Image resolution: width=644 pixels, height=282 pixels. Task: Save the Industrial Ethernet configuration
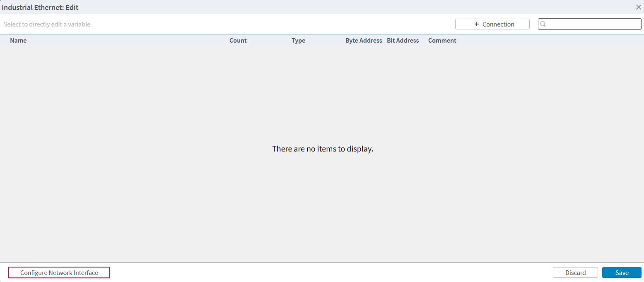[622, 272]
